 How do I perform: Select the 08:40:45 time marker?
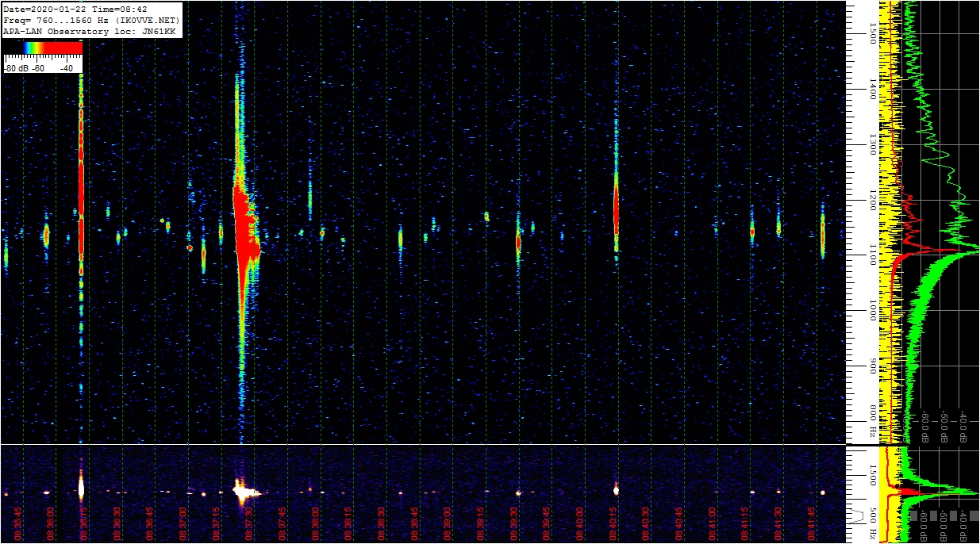tap(679, 523)
